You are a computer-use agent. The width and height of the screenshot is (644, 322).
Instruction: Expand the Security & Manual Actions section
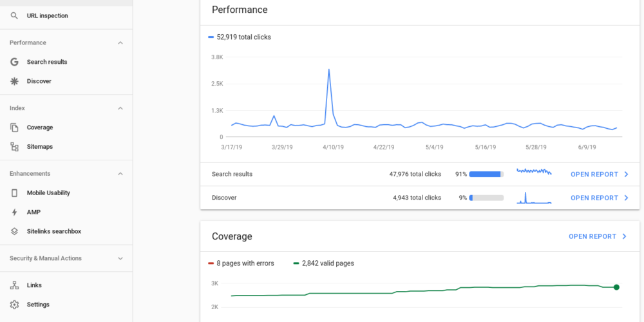[120, 258]
